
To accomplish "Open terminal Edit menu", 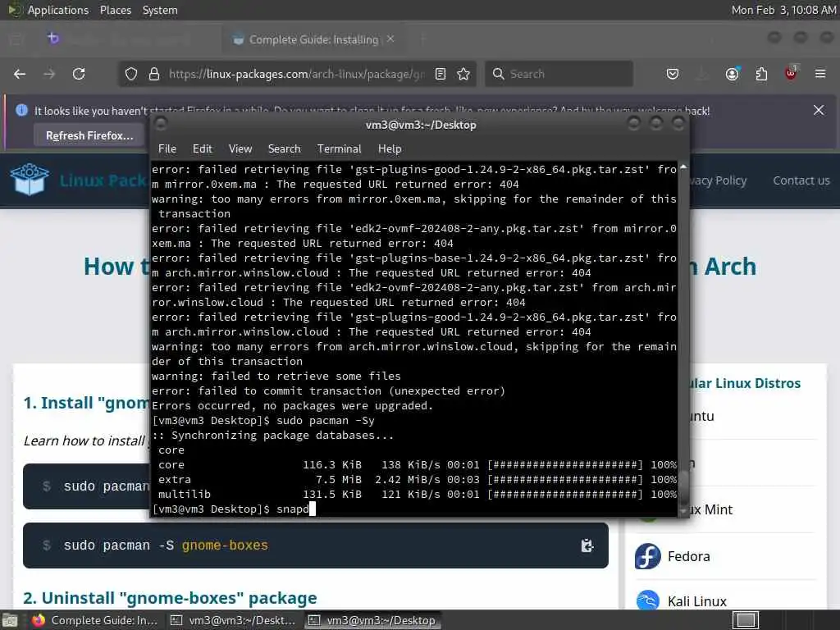I will point(202,149).
